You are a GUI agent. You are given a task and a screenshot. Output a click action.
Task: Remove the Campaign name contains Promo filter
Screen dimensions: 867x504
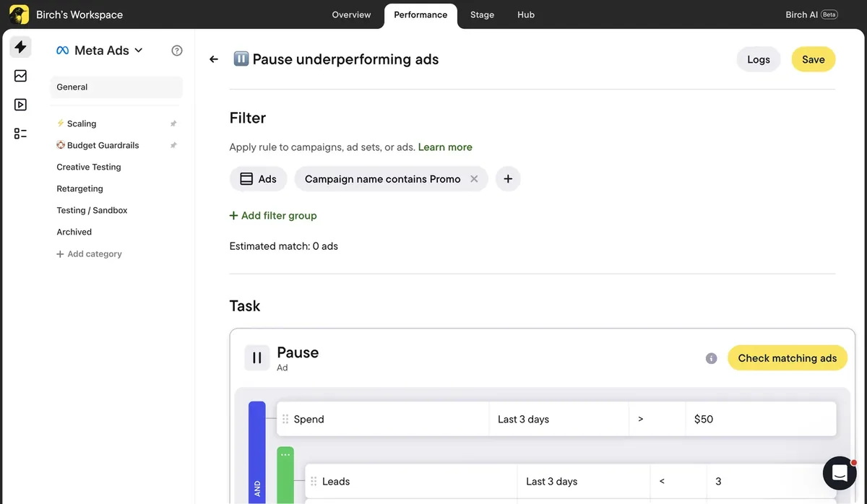tap(474, 179)
